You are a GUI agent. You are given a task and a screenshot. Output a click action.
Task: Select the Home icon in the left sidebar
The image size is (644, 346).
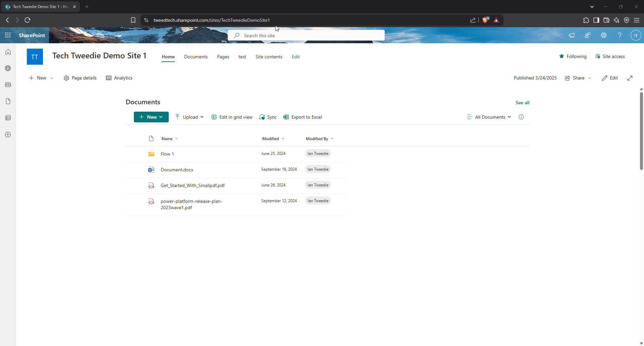(x=7, y=52)
